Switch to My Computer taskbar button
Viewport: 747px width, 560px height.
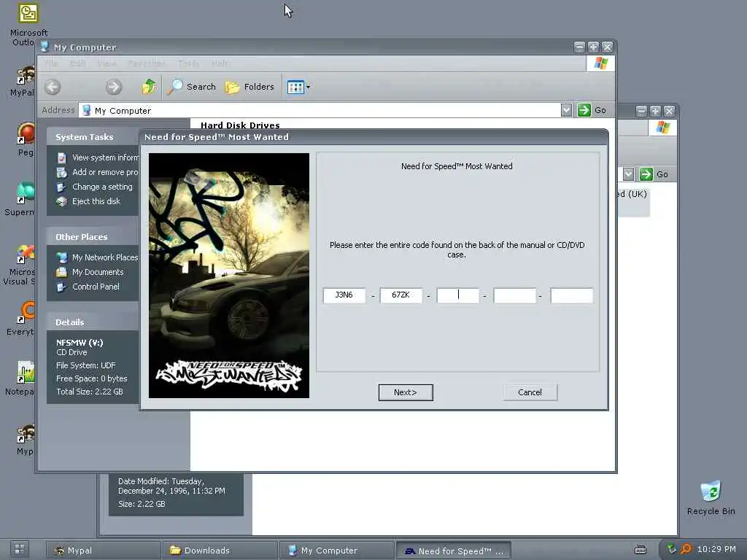[x=336, y=551]
